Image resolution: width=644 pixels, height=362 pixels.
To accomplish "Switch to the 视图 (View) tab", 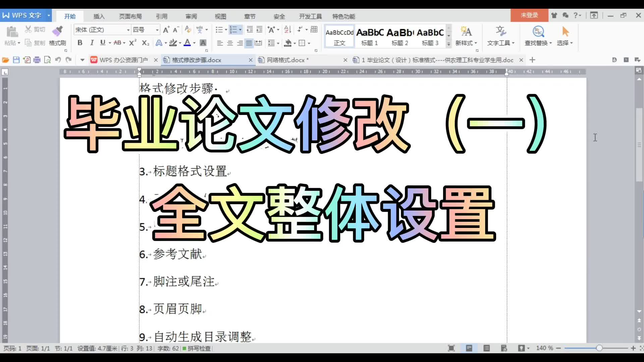I will [220, 16].
